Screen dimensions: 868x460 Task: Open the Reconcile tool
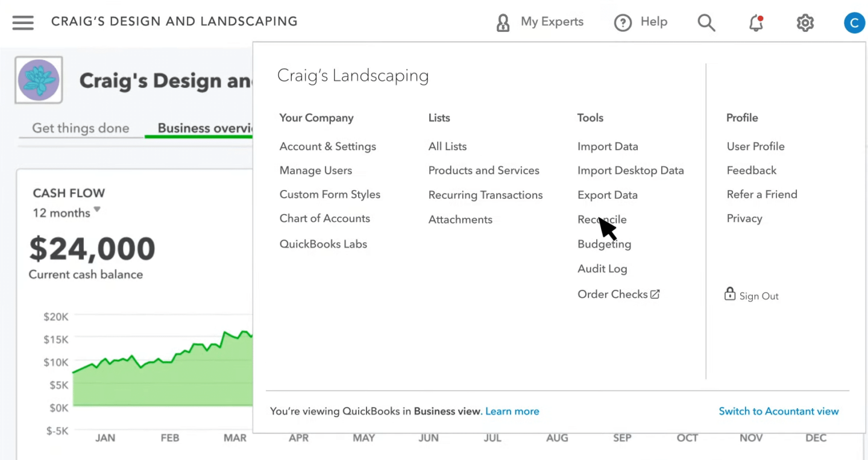pos(602,219)
